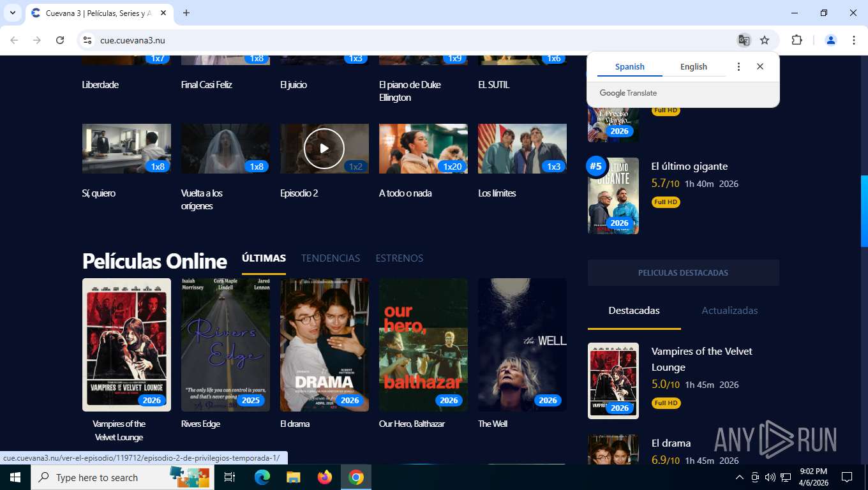Click the address bar URL field
This screenshot has width=868, height=490.
pos(408,40)
